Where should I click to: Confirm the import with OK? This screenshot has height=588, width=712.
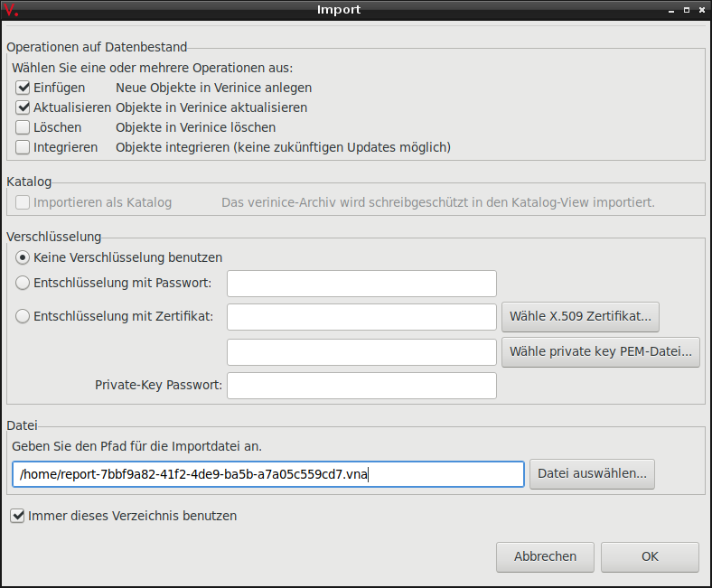650,556
